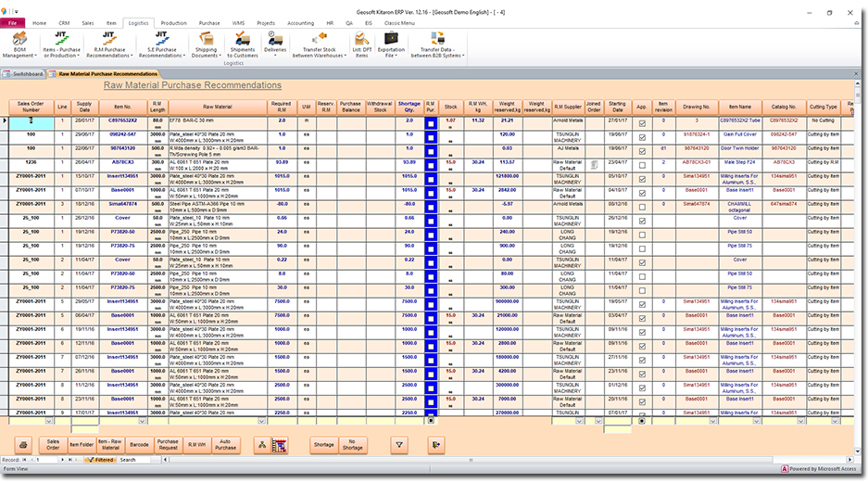
Task: Open the File menu
Action: coord(12,23)
